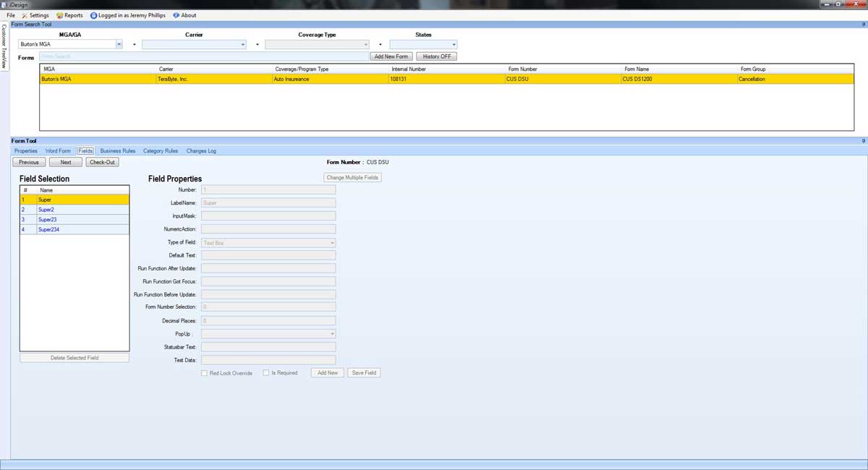Image resolution: width=868 pixels, height=470 pixels.
Task: Toggle Red Lock Override checkbox
Action: coord(204,373)
